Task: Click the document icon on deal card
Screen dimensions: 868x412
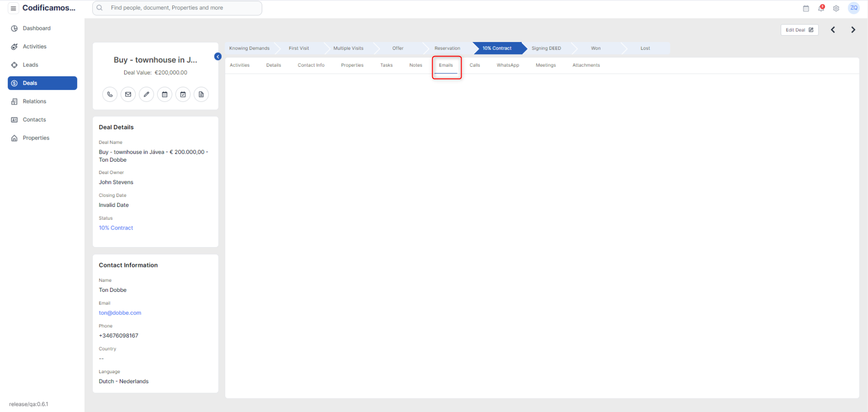Action: (201, 94)
